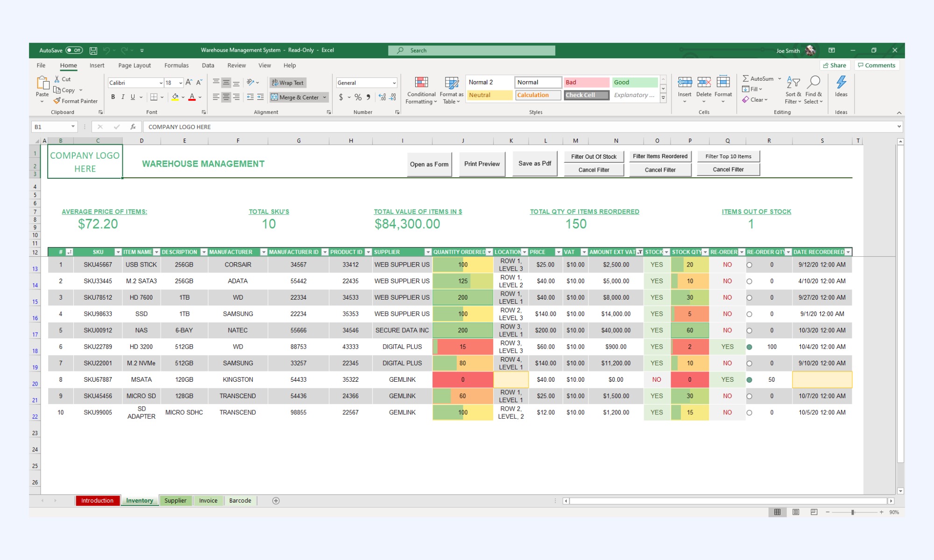Click the Share button
The width and height of the screenshot is (934, 560).
pyautogui.click(x=835, y=65)
